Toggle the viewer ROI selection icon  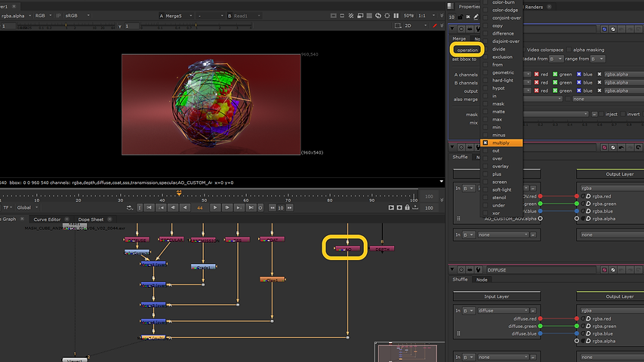point(398,26)
